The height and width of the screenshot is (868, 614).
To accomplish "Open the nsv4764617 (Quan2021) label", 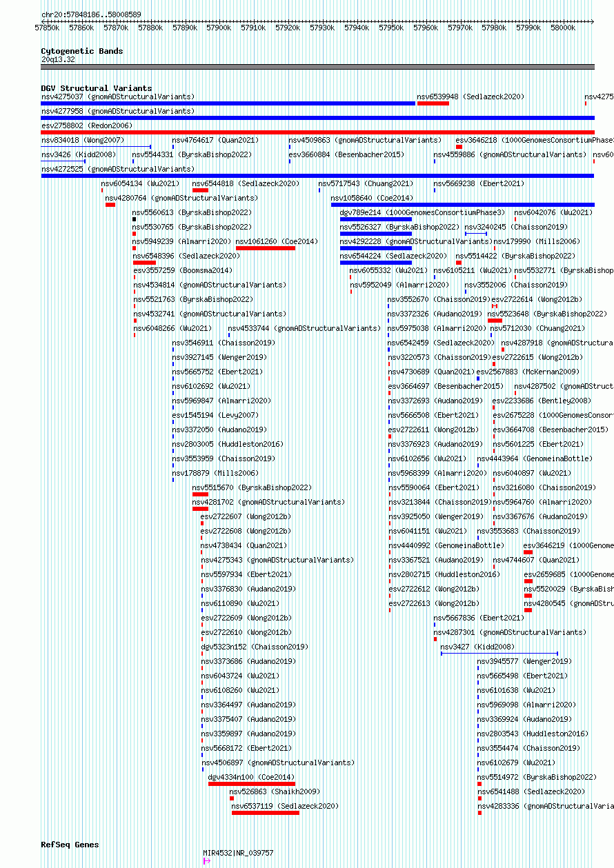I will 214,140.
